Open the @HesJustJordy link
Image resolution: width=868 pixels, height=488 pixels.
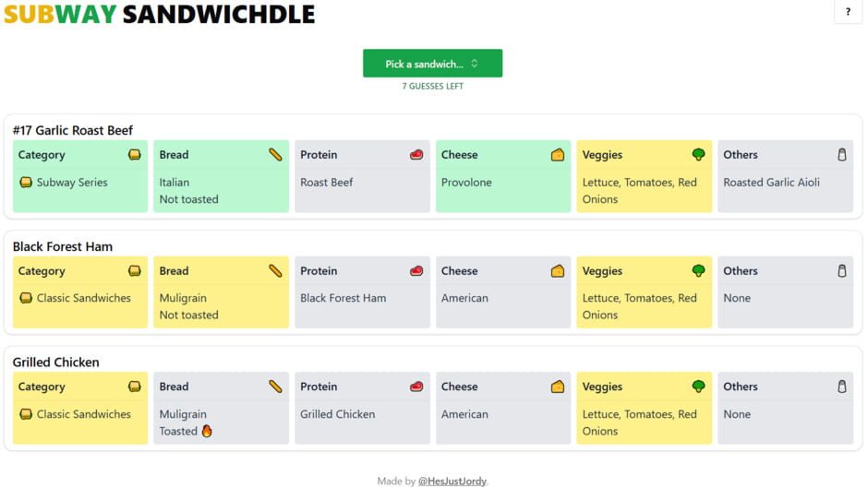click(452, 481)
